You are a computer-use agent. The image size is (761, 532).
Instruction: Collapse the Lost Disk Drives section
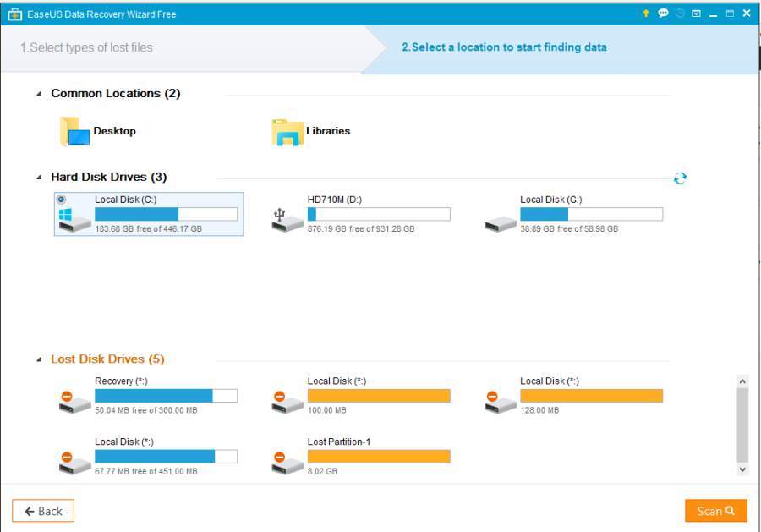(x=39, y=359)
